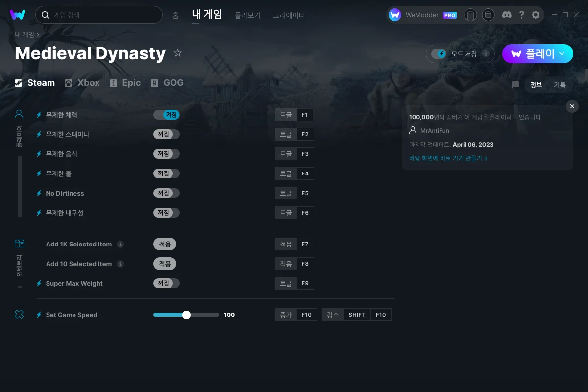This screenshot has height=392, width=588.
Task: Change the 증가 F10 hotkey for game speed
Action: [296, 315]
